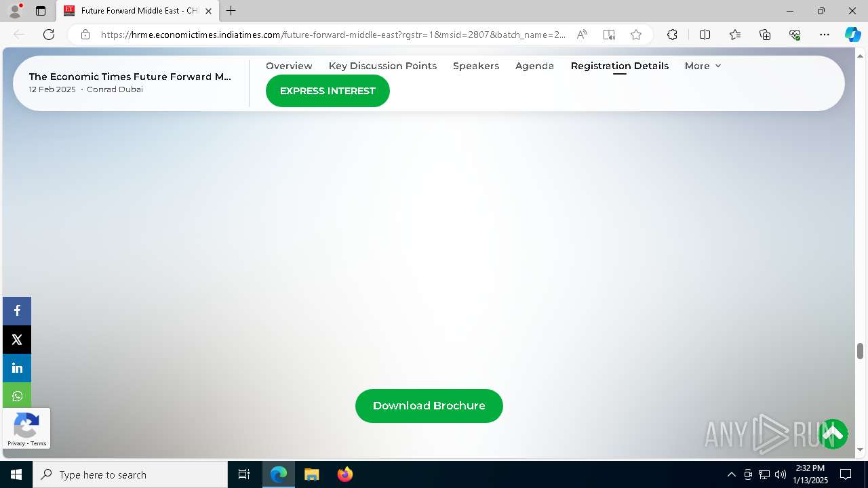Open Collections icon
868x488 pixels.
[x=765, y=35]
